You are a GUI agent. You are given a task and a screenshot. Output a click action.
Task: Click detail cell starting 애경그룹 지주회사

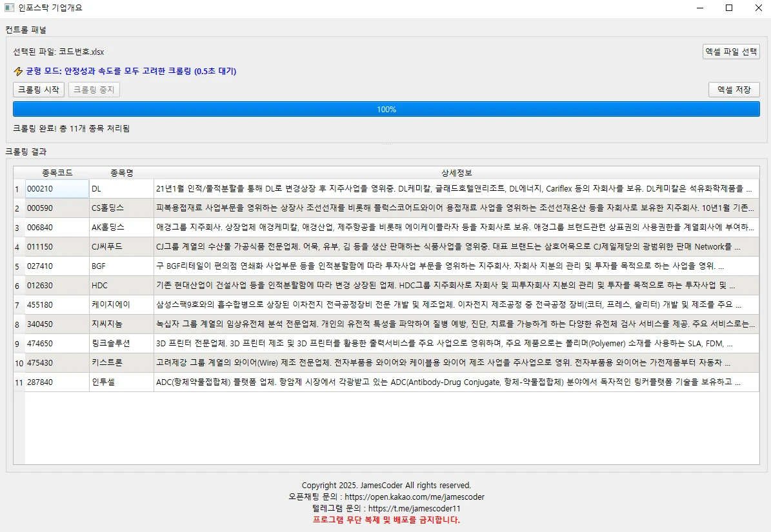point(456,228)
